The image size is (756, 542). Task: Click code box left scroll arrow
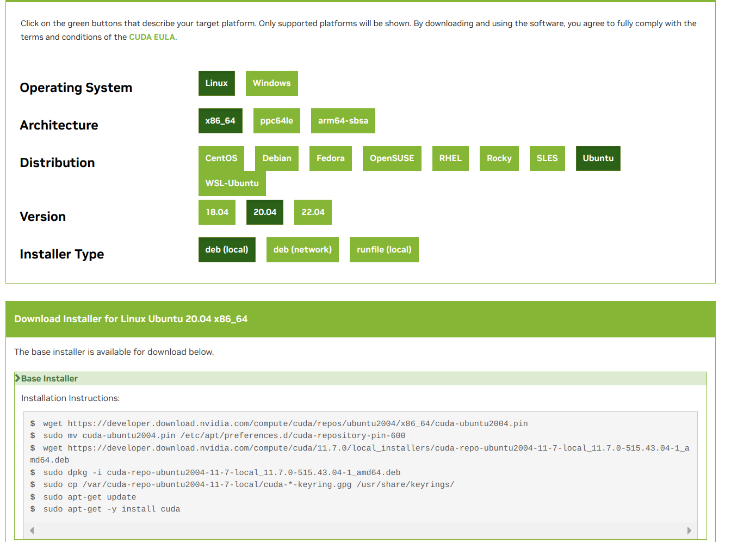32,531
